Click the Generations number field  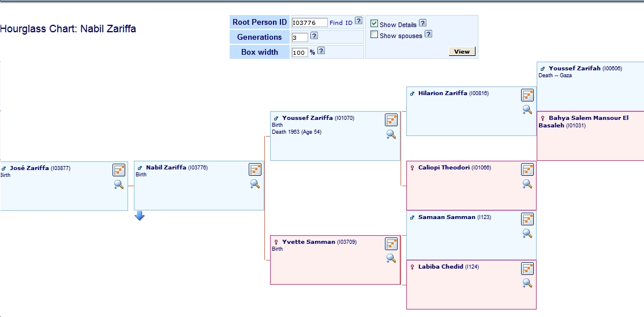299,37
